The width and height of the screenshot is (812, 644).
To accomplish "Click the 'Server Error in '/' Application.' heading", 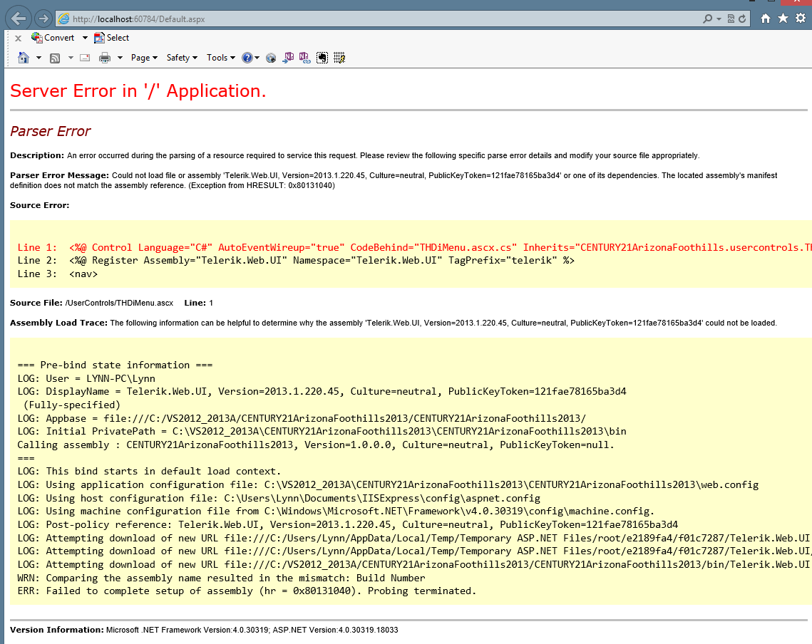I will point(138,91).
